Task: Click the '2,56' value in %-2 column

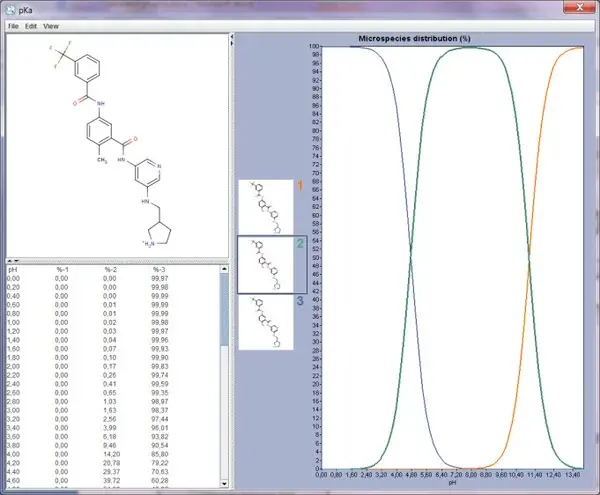Action: [109, 419]
